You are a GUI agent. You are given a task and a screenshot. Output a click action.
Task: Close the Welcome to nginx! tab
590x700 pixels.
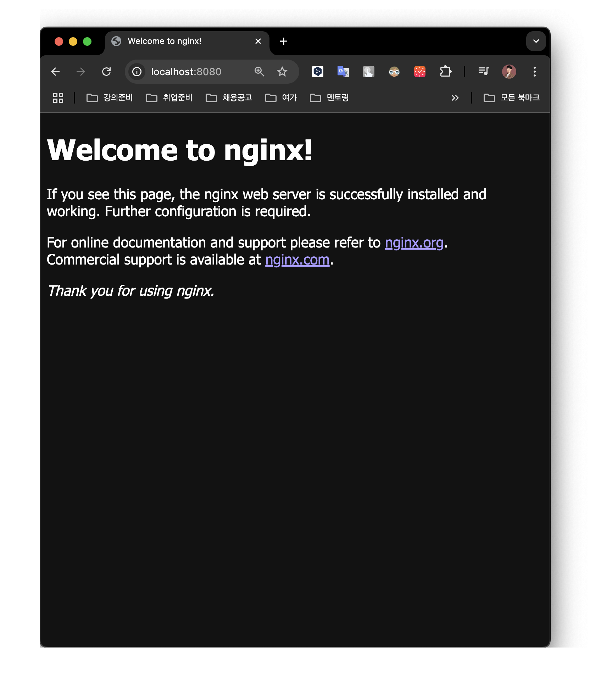coord(258,41)
